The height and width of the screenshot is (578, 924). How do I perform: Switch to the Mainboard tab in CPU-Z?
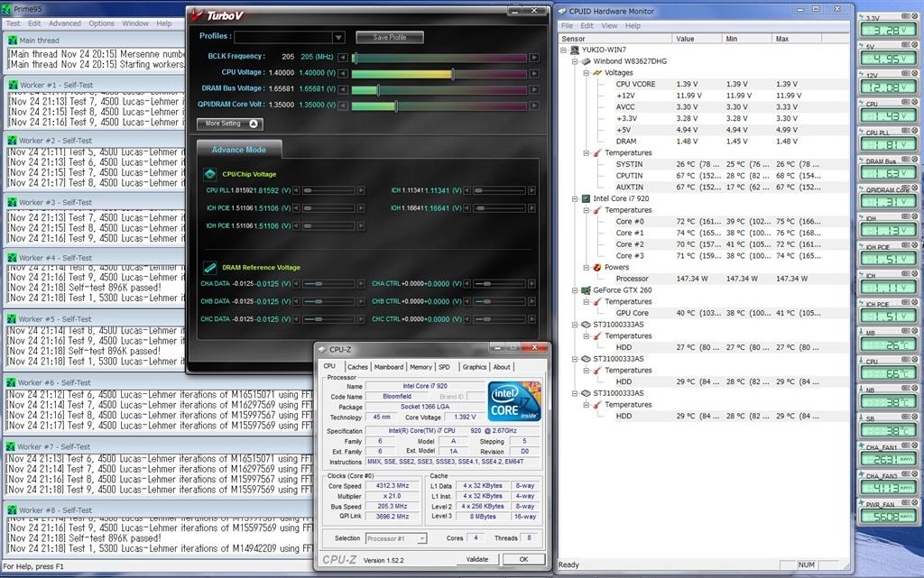pos(389,367)
